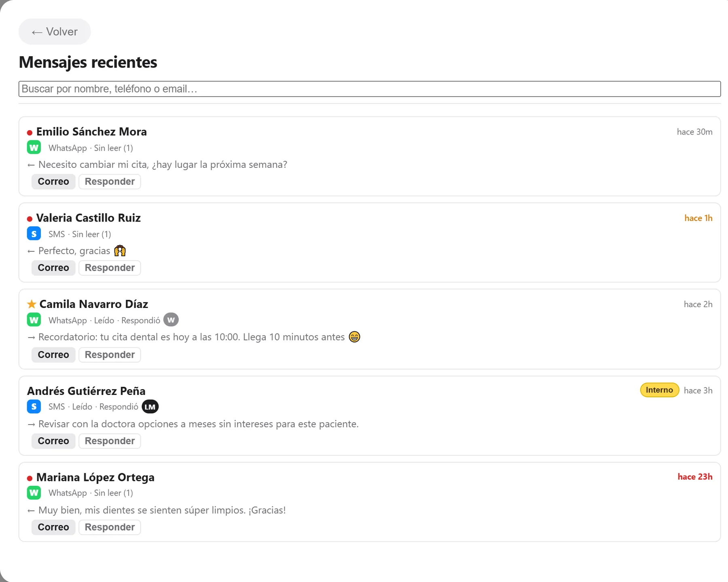Screen dimensions: 728x582
Task: Select Correo on Camila Navarro Díaz's card
Action: [x=53, y=354]
